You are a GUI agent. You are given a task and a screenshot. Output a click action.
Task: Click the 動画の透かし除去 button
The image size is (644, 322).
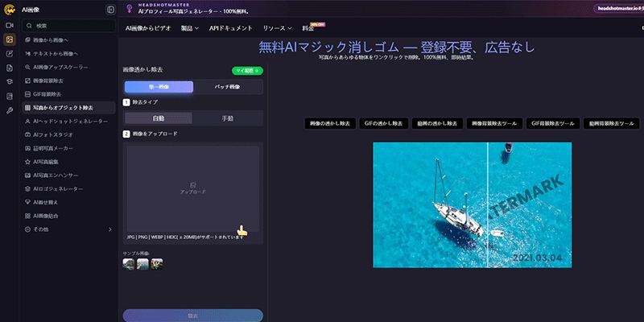tap(437, 123)
